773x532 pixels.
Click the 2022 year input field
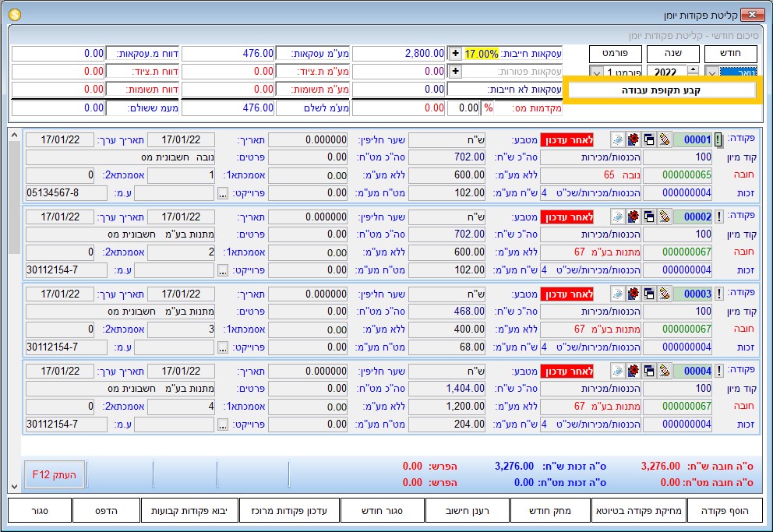(666, 72)
